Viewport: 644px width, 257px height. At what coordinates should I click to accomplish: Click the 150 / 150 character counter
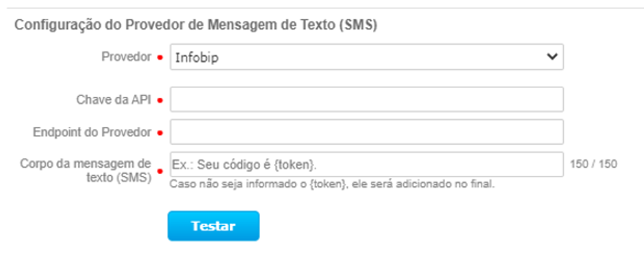594,164
